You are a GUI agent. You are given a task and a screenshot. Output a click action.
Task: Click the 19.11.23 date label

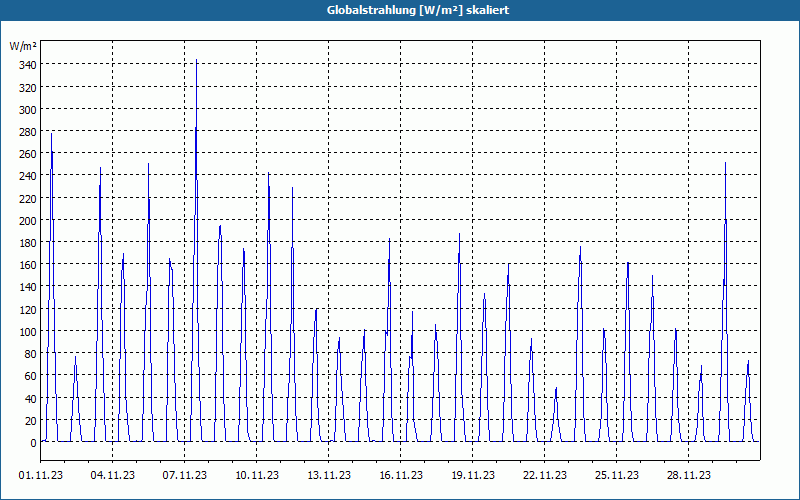(472, 476)
